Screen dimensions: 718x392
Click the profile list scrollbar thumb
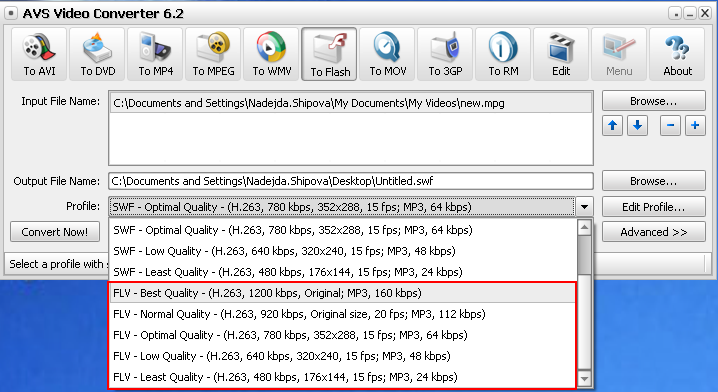(584, 256)
